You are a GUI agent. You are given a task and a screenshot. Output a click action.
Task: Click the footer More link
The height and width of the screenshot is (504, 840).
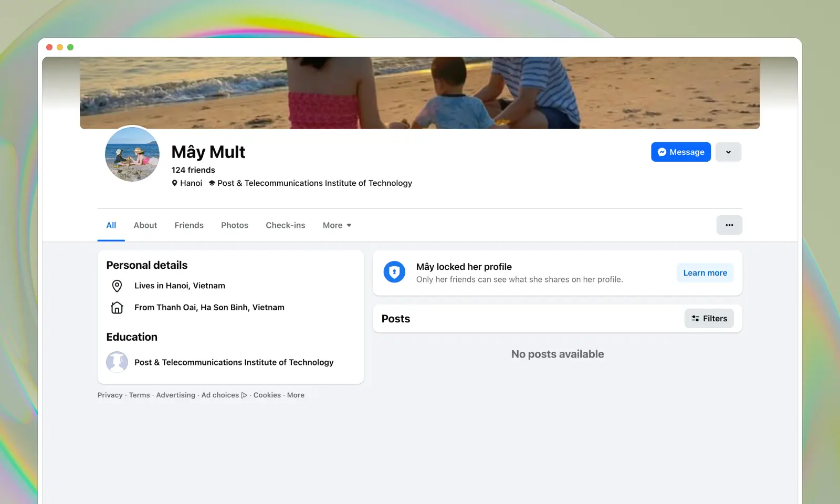pyautogui.click(x=296, y=395)
